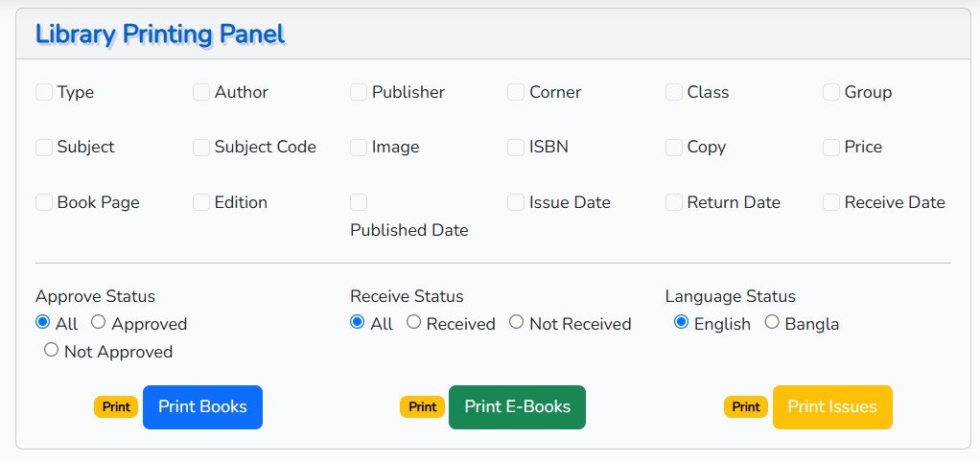Tick the Publisher checkbox
980x461 pixels.
coord(359,92)
